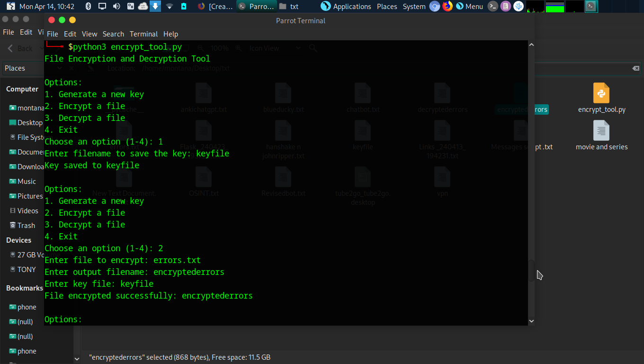Select the movie and series file icon

tap(601, 131)
